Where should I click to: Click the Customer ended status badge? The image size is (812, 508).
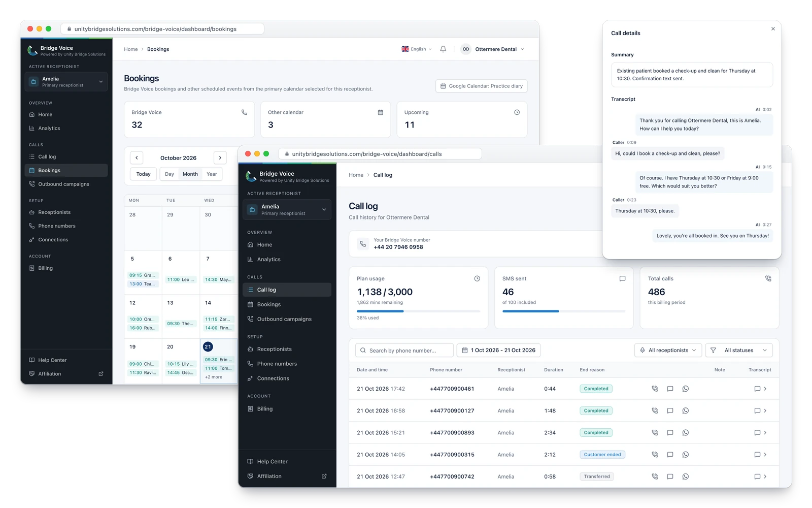[602, 455]
